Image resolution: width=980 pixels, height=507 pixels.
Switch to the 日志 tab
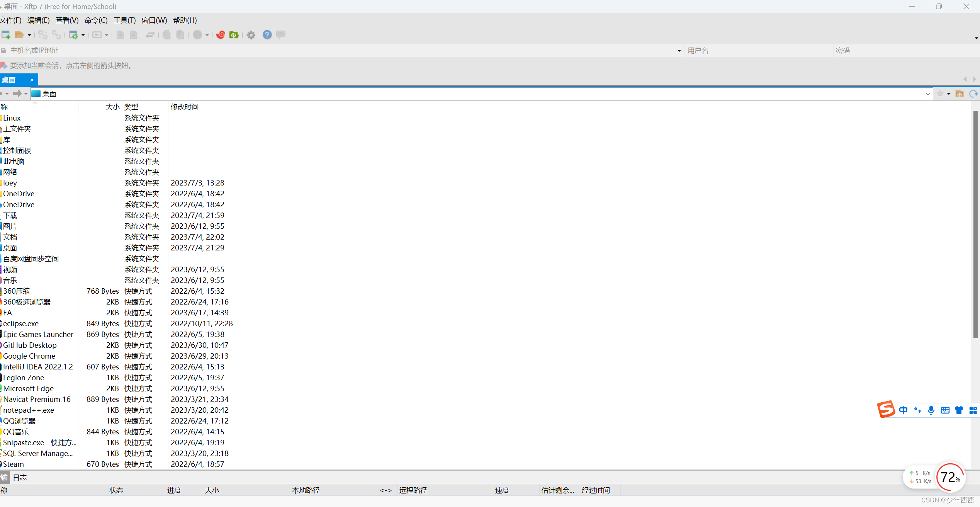(20, 477)
